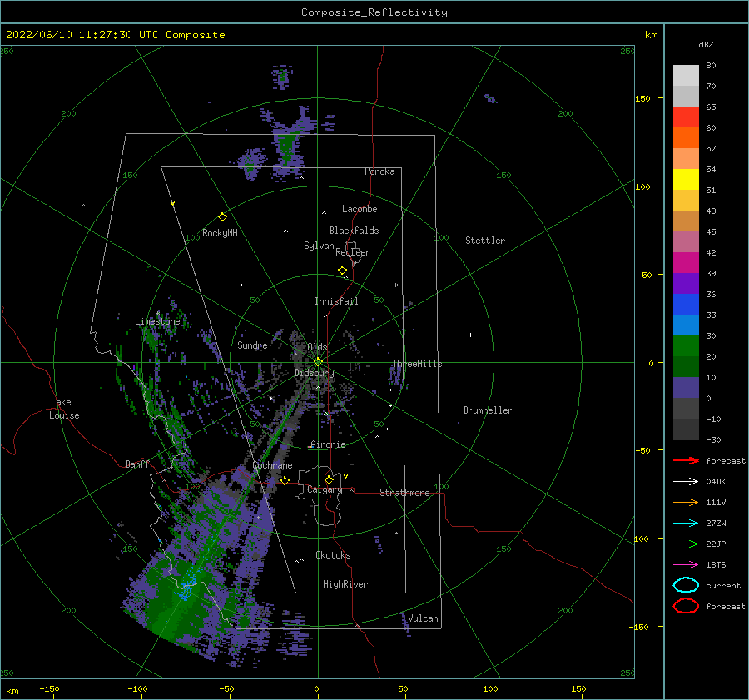Select the orange 111V arrow symbol

(x=686, y=502)
